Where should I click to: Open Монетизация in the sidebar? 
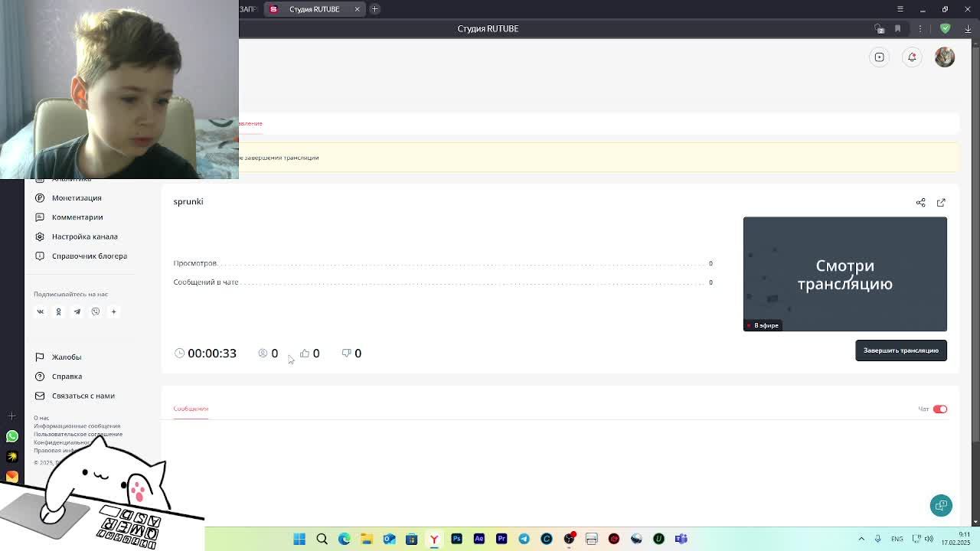(x=77, y=197)
